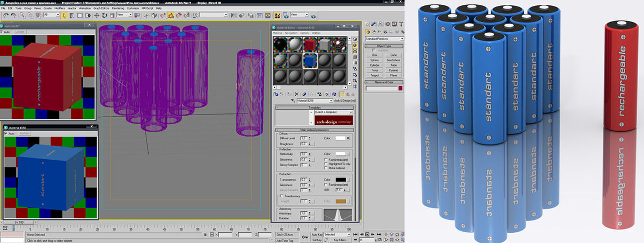Enable Fast (interpolate) under Reflection
The width and height of the screenshot is (644, 243).
(x=326, y=160)
